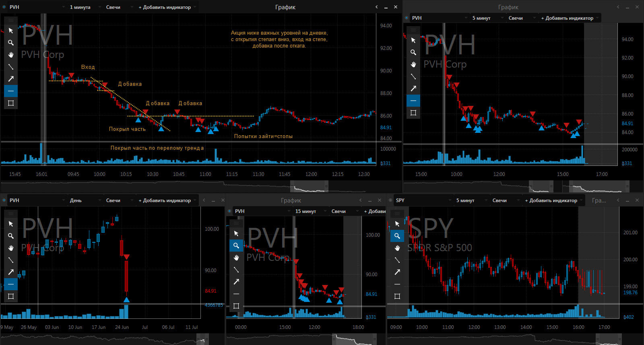This screenshot has width=644, height=345.
Task: Click Добавить индикатор in SPY chart
Action: (553, 200)
